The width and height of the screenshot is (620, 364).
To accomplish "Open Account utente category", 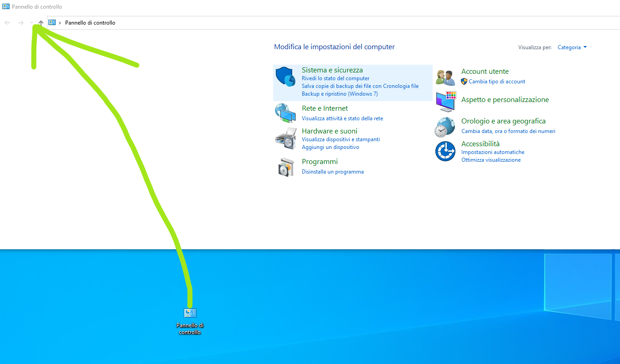I will click(x=485, y=72).
